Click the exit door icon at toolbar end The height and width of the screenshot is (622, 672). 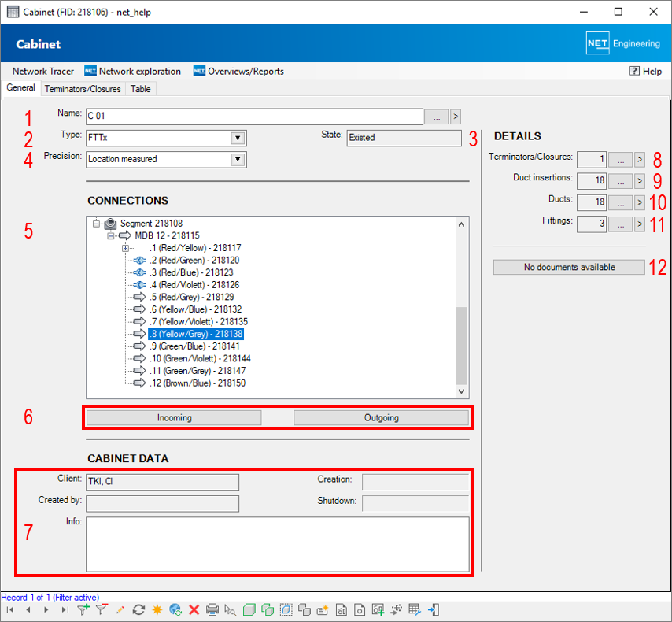click(433, 609)
